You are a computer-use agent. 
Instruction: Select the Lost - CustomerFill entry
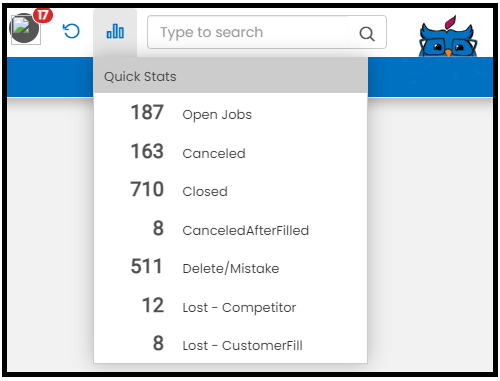(x=230, y=344)
